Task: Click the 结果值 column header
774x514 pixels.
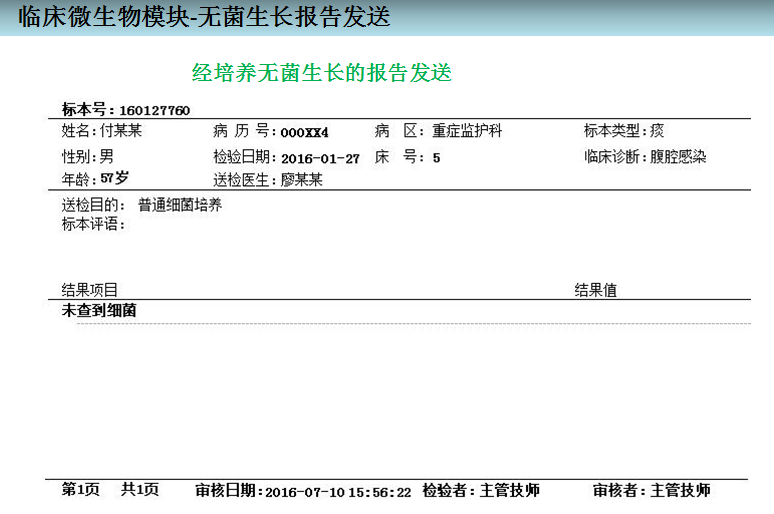Action: [x=595, y=290]
